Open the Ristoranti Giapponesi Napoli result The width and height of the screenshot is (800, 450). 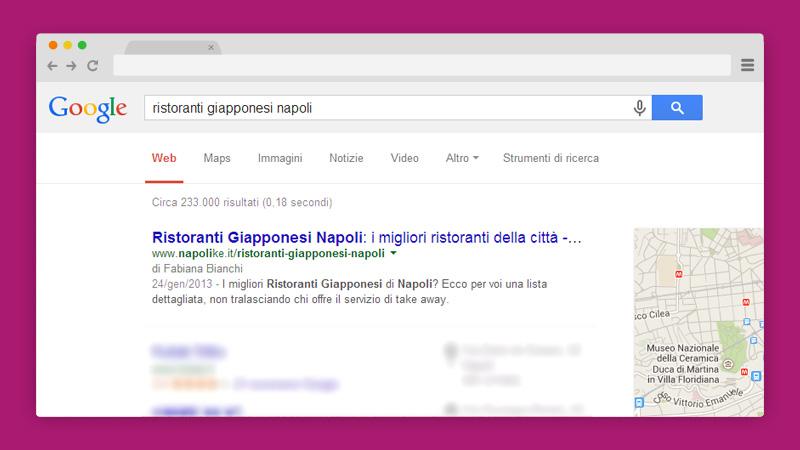pyautogui.click(x=366, y=238)
